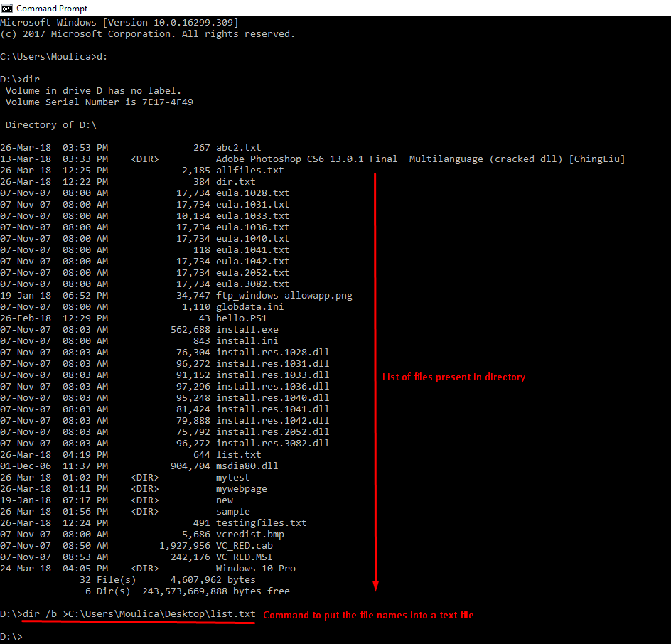This screenshot has height=644, width=671.
Task: Click install.res.1028.dll file name
Action: [x=273, y=352]
